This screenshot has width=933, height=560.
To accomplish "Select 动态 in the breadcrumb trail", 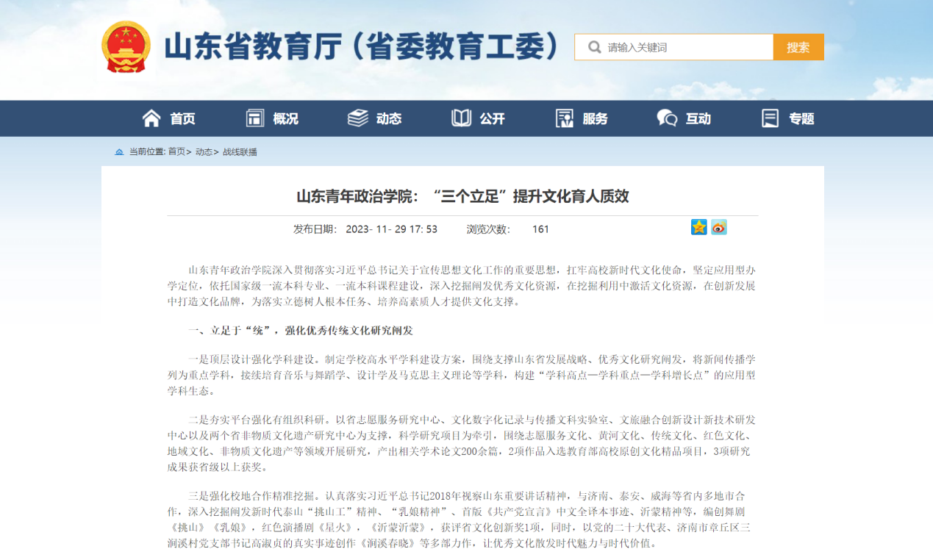I will tap(204, 152).
